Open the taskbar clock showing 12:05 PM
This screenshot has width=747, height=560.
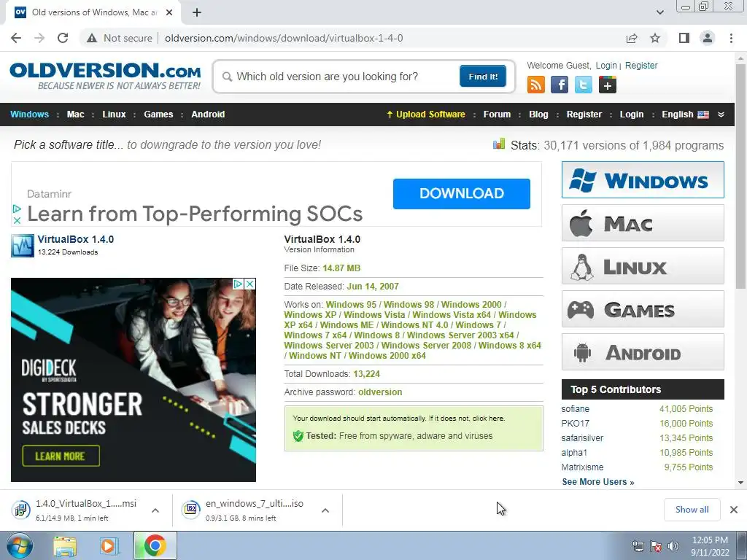coord(710,546)
